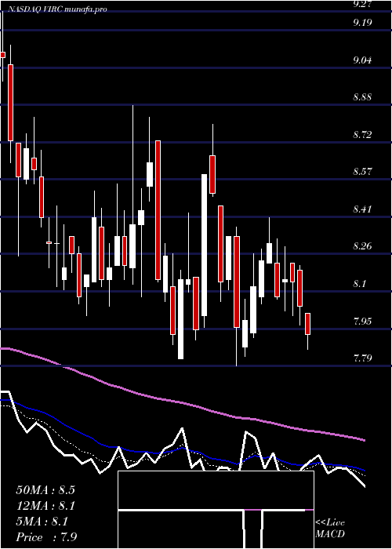This screenshot has width=392, height=549.
Task: Select the 8.72 price level label
Action: 362,135
